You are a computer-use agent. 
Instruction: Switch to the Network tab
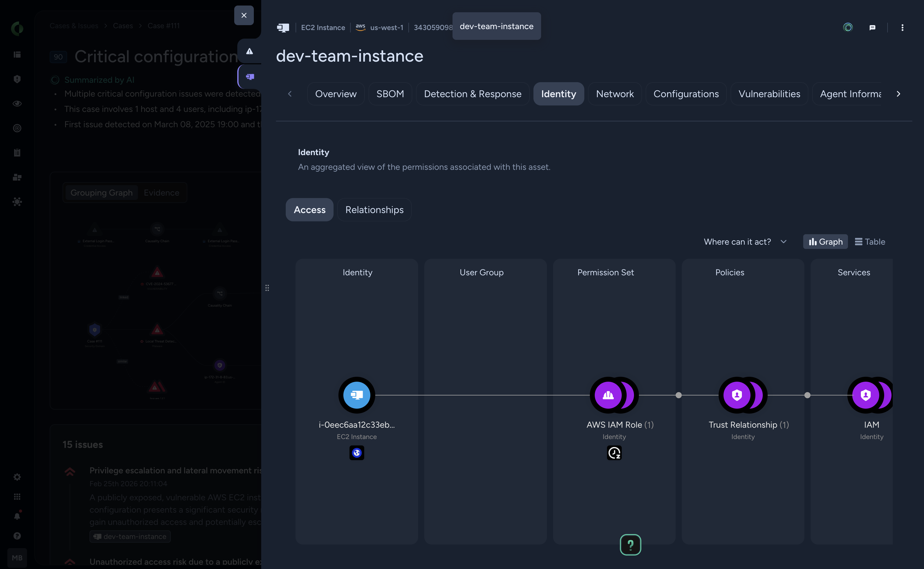(x=615, y=94)
